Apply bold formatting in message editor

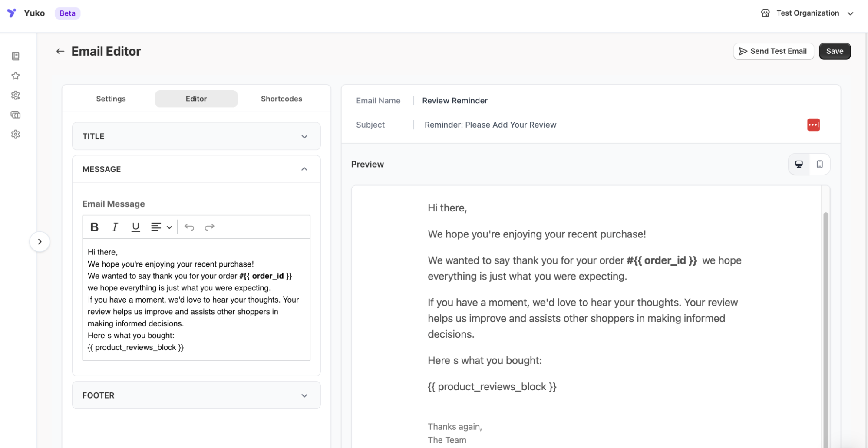[94, 227]
